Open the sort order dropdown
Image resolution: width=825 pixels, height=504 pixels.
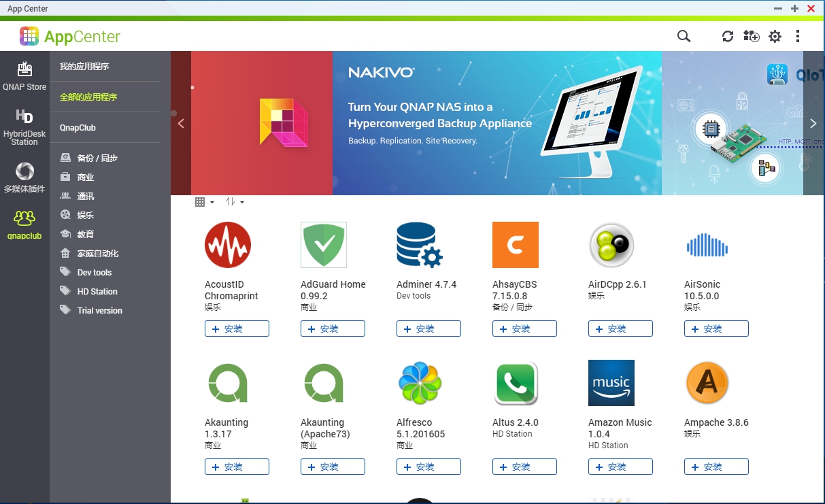tap(235, 202)
